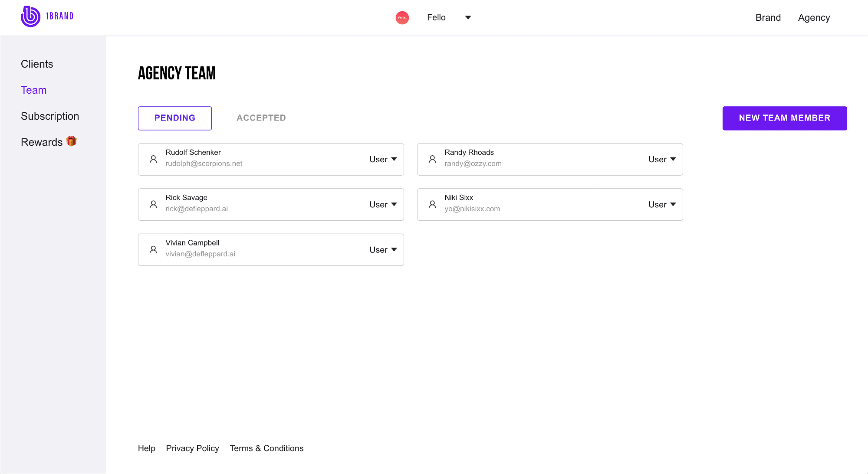Click the New Team Member button

pos(785,118)
